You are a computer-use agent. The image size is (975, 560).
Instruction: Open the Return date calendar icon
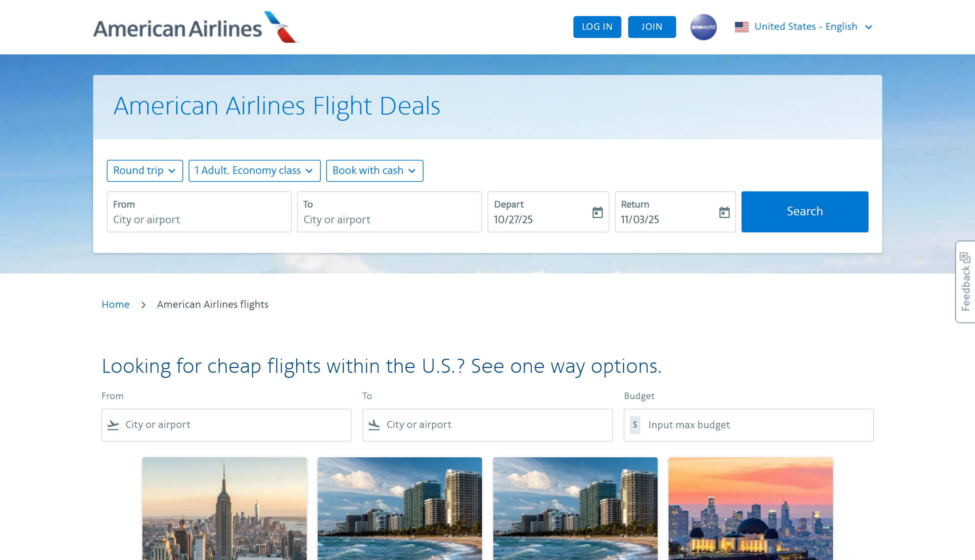pos(724,212)
